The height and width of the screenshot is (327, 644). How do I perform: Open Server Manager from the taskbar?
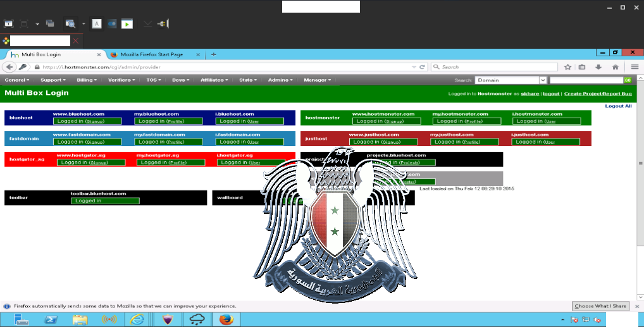[21, 319]
